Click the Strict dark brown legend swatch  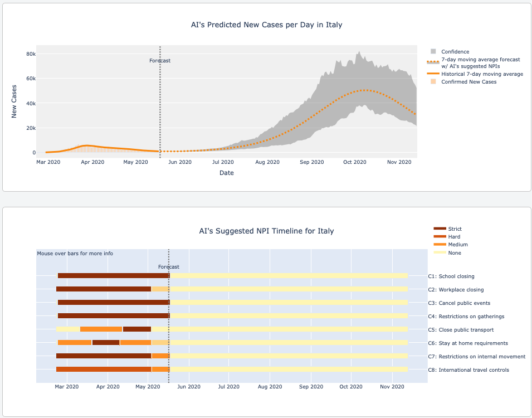click(x=440, y=229)
